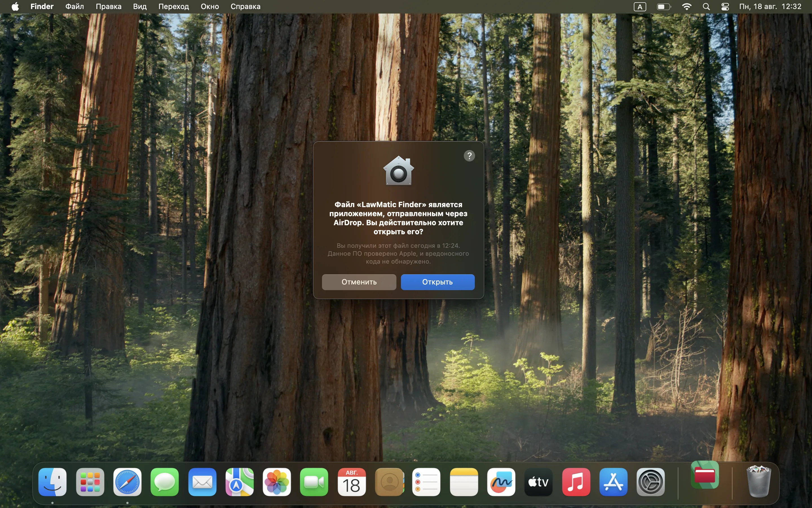Open Finder from the Dock

pos(53,482)
